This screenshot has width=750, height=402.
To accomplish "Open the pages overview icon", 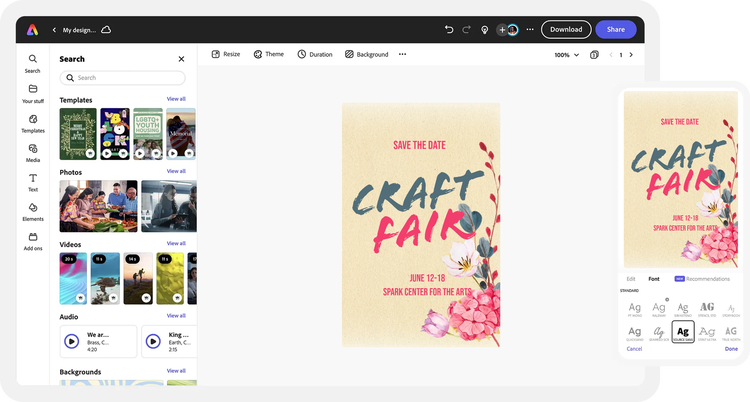I will (594, 55).
